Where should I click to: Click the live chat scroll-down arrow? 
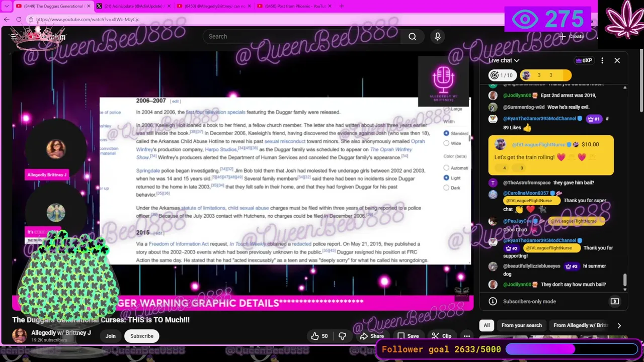coord(625,290)
